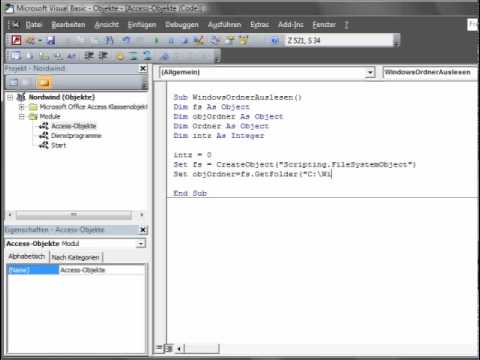Click the Insert Module toolbar icon
Image resolution: width=480 pixels, height=360 pixels.
[31, 40]
